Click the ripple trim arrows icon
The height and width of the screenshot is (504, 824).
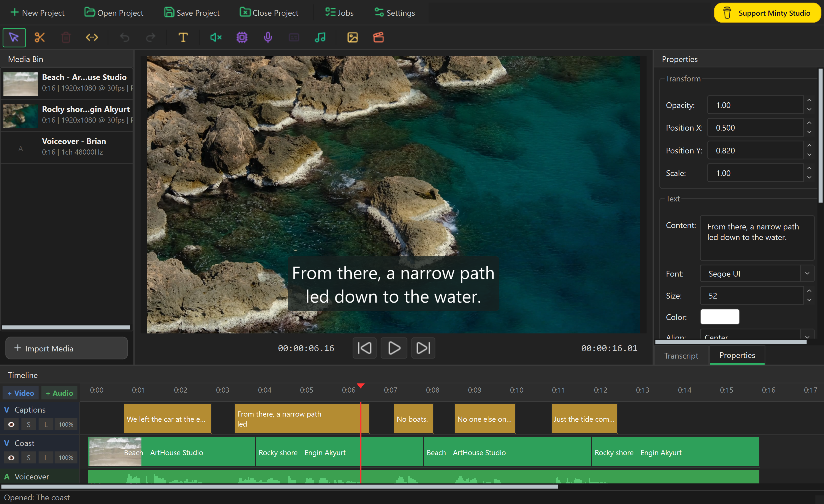point(92,37)
